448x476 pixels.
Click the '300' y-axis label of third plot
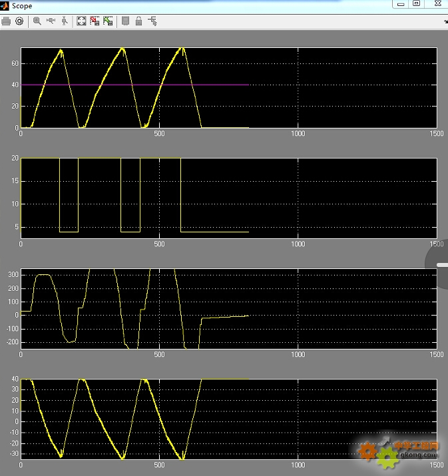coord(13,275)
